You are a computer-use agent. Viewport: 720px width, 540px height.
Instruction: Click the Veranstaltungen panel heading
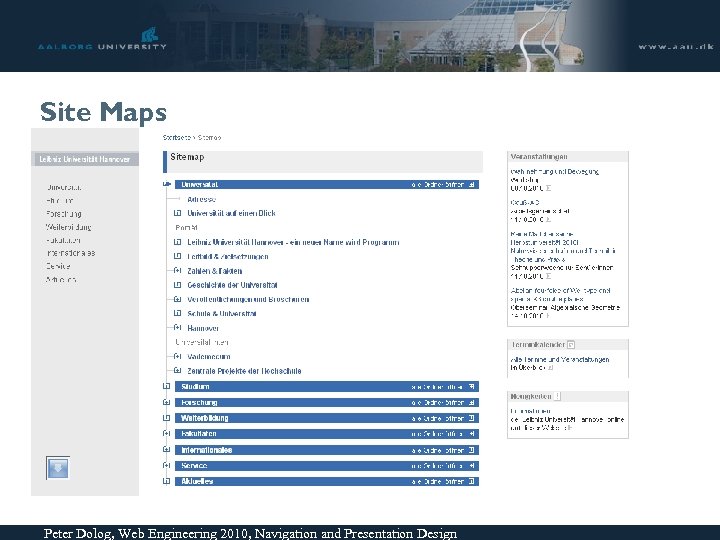tap(539, 157)
